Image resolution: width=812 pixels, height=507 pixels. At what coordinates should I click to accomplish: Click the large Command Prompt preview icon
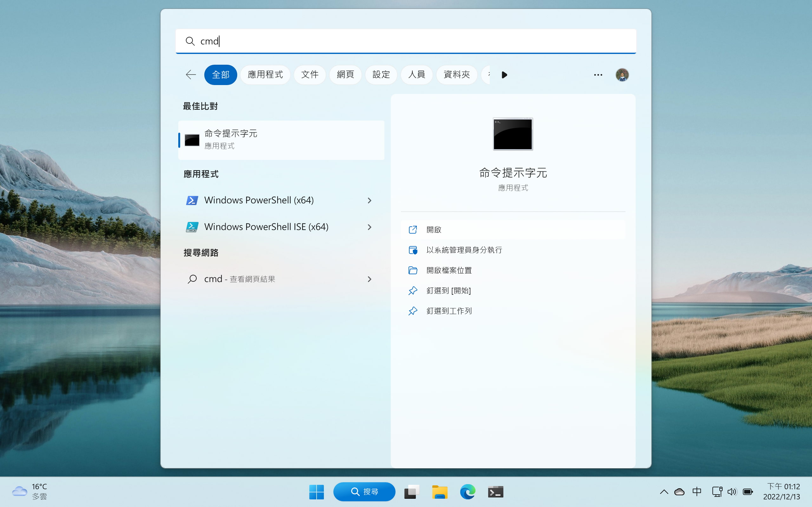click(513, 134)
